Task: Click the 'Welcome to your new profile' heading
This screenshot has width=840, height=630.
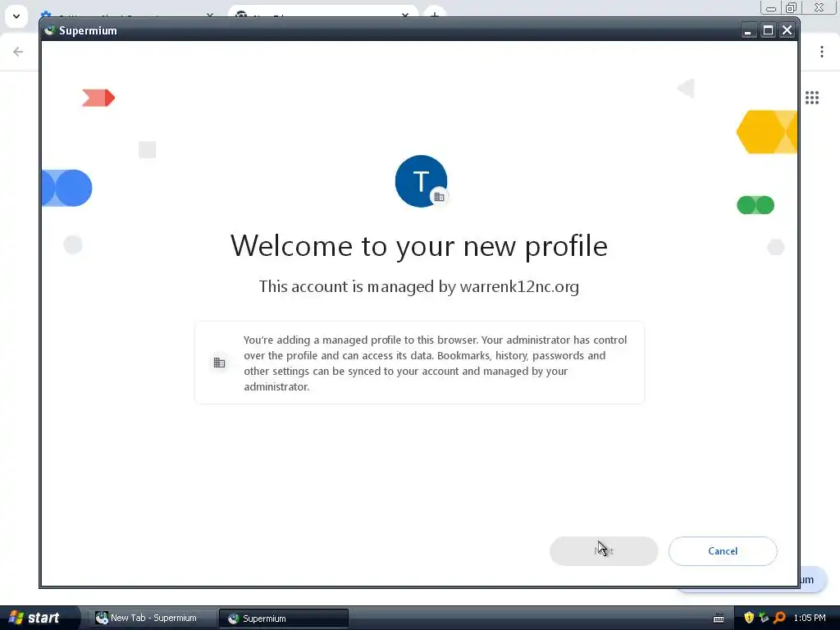Action: coord(419,246)
